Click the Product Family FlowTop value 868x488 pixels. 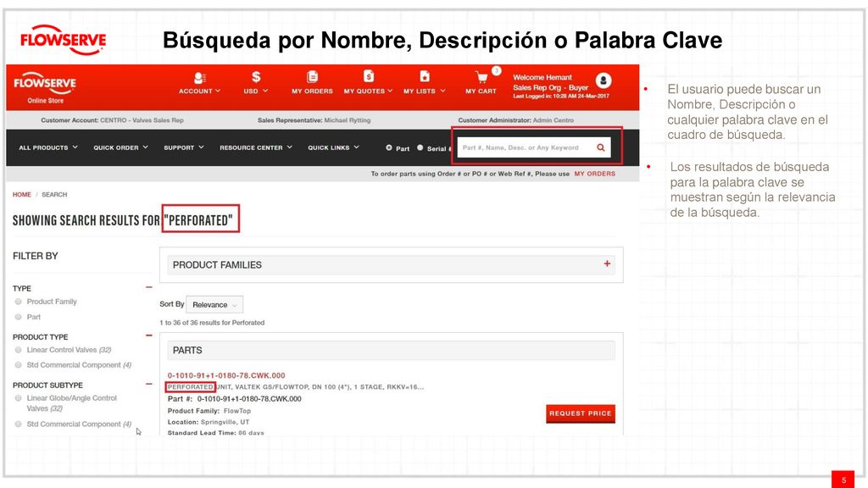(237, 411)
